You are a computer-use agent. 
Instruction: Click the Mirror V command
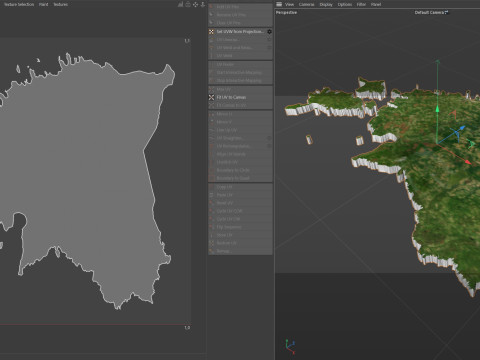[240, 122]
